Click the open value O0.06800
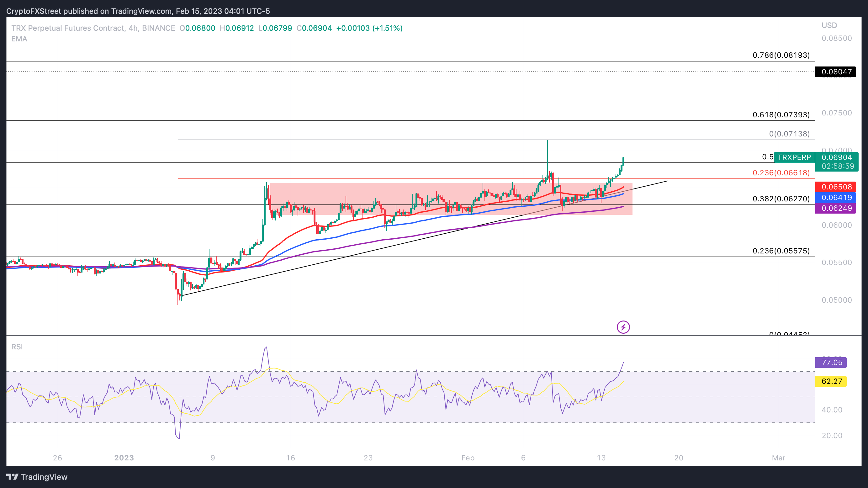Viewport: 868px width, 488px height. pyautogui.click(x=197, y=28)
